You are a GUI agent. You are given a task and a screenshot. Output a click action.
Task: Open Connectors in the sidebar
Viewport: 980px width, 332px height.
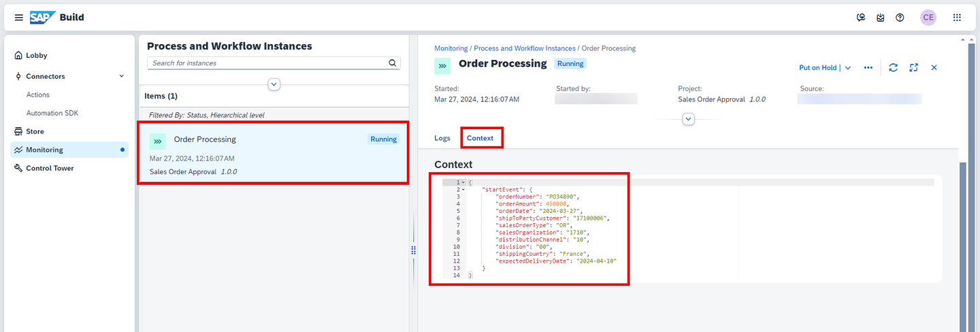pyautogui.click(x=46, y=76)
